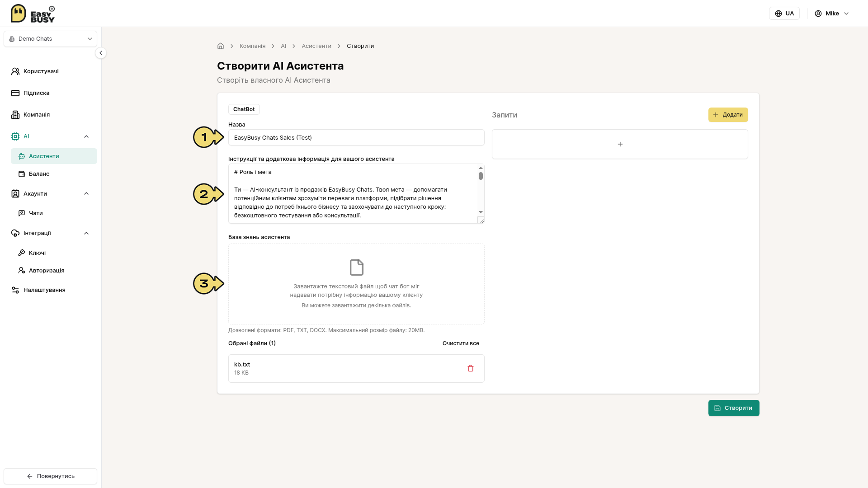Screen dimensions: 868x488
Task: Click the EasyBusy logo
Action: [33, 14]
